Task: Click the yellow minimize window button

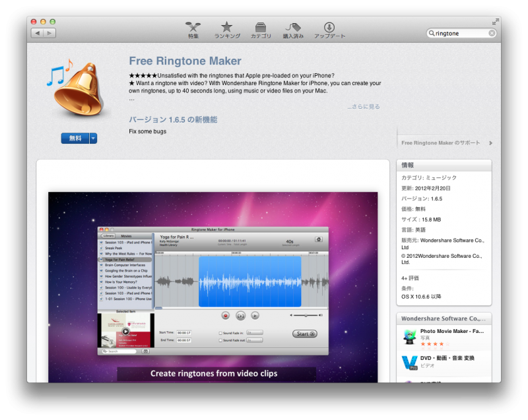Action: pos(43,22)
